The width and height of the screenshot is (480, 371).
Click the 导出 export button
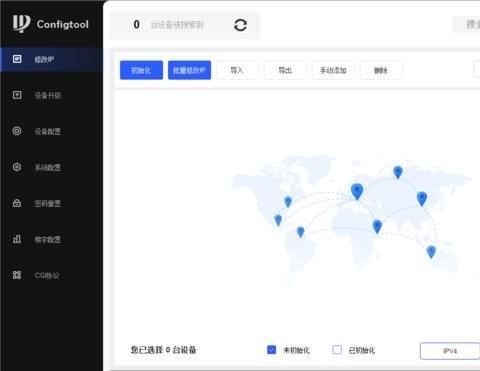coord(285,70)
